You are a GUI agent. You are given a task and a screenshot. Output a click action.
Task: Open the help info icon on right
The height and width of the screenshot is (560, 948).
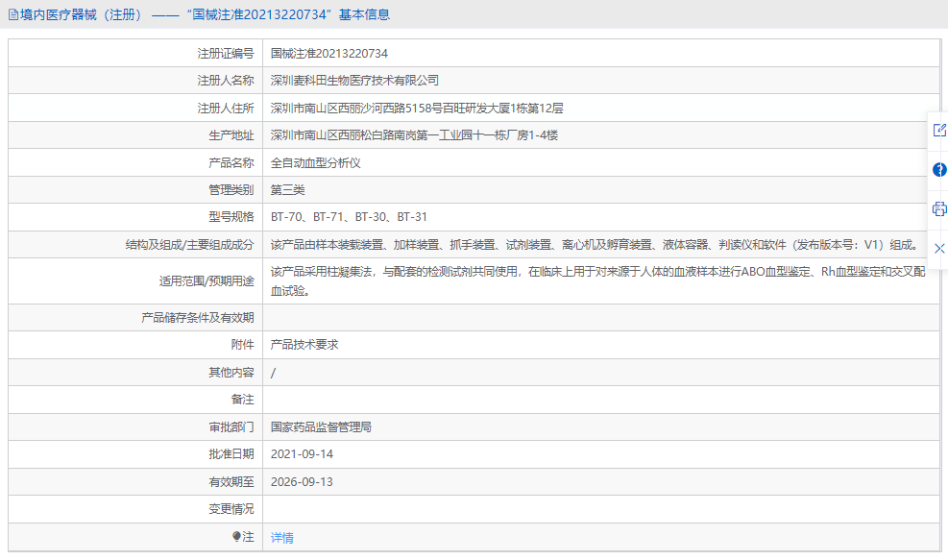click(939, 170)
